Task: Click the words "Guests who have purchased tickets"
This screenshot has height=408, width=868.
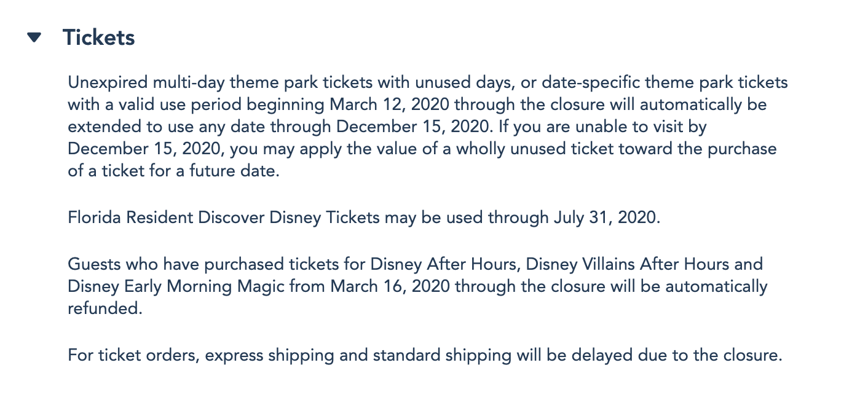Action: [176, 265]
